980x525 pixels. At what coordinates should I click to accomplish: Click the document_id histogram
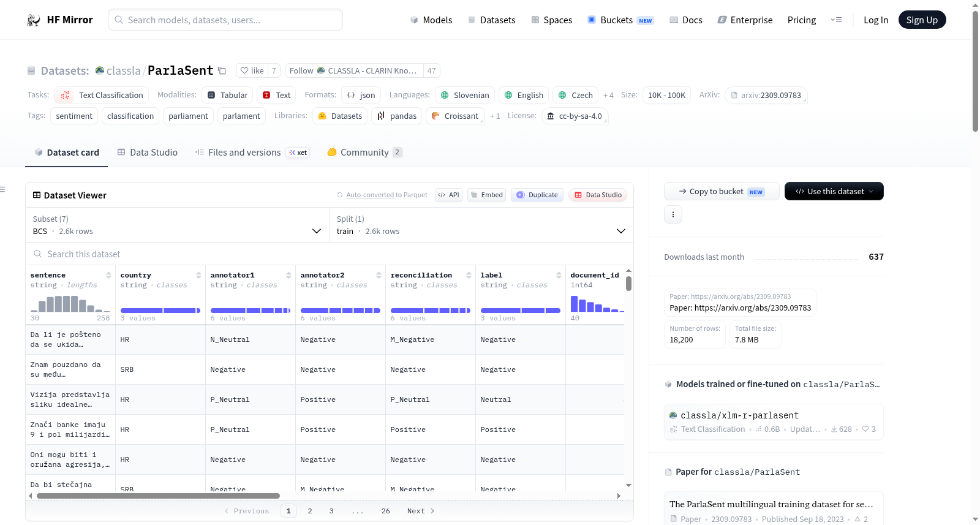point(597,304)
